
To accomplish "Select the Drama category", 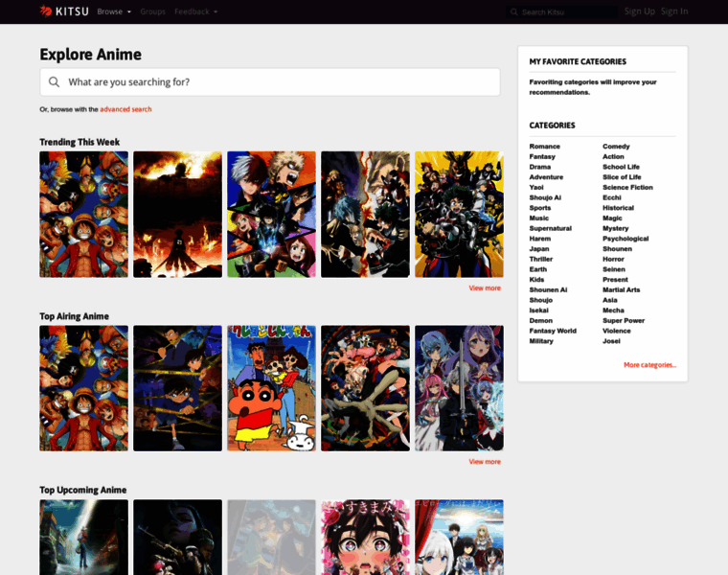I will coord(540,167).
